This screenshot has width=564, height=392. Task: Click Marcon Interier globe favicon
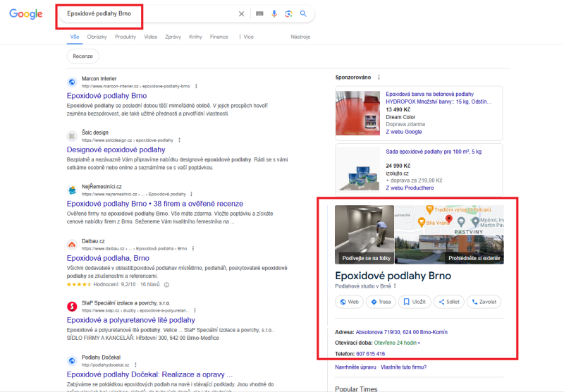[x=72, y=82]
